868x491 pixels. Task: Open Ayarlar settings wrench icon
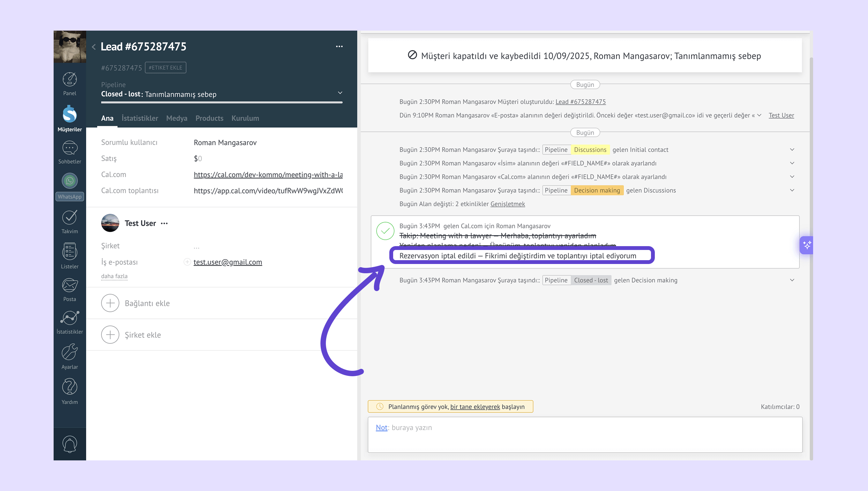[x=70, y=353]
